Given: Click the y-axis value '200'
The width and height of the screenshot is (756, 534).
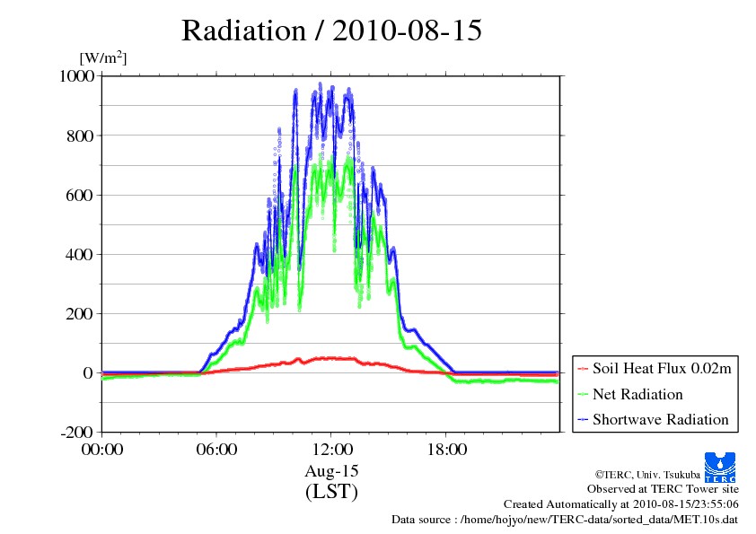Looking at the screenshot, I should pyautogui.click(x=80, y=314).
